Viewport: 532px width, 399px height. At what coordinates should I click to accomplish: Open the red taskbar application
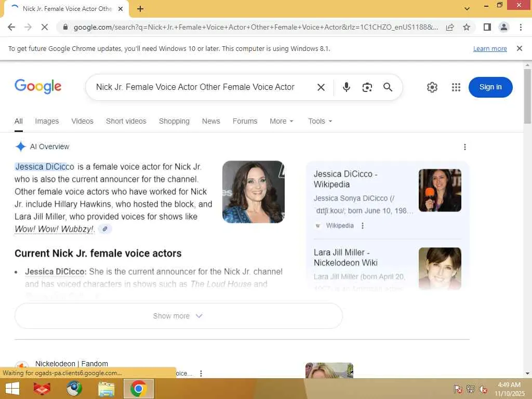42,389
